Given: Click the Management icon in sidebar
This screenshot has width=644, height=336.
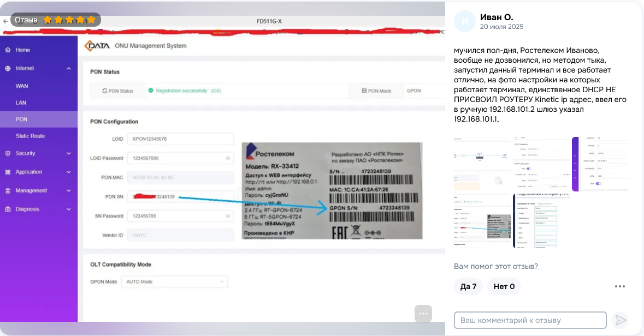Looking at the screenshot, I should pos(8,191).
